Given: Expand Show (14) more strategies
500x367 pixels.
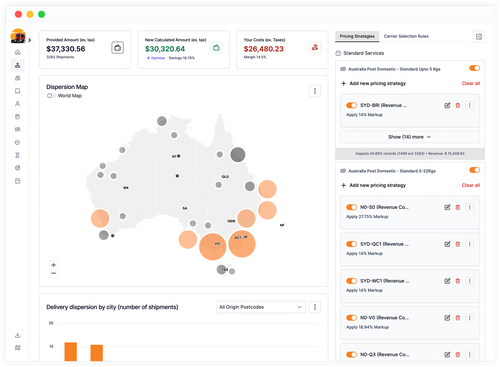Looking at the screenshot, I should pos(410,137).
